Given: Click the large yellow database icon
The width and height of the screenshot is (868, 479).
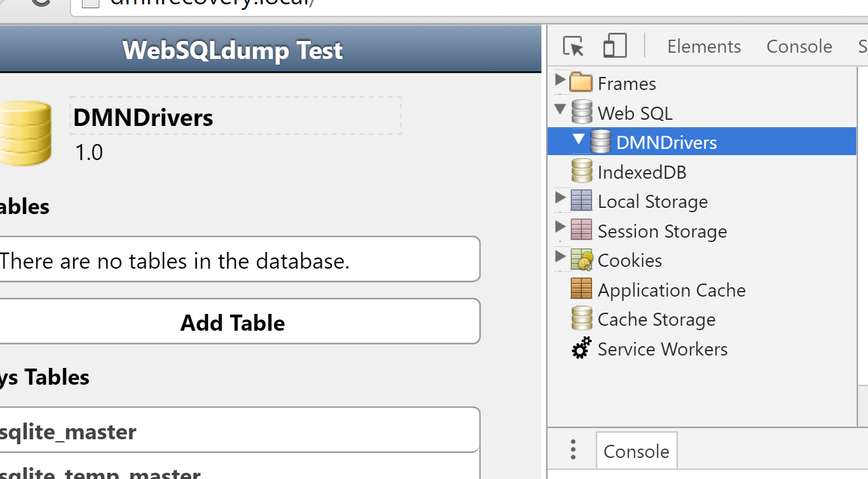Looking at the screenshot, I should (x=25, y=133).
